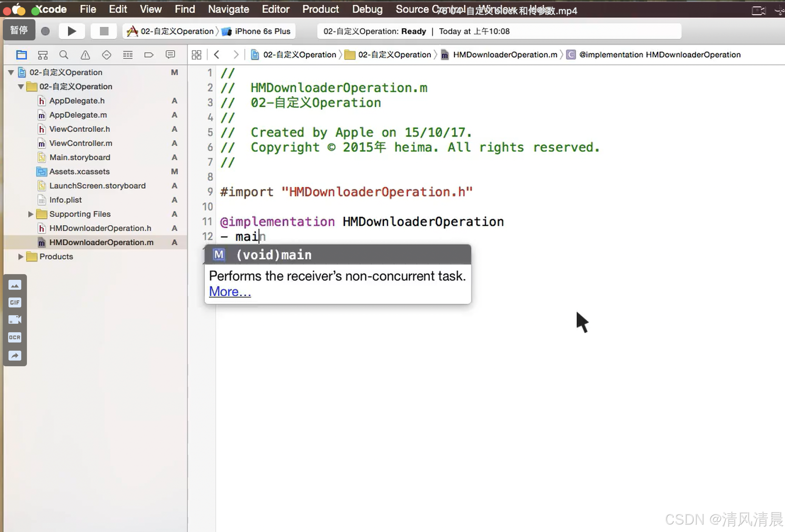Open the Navigate menu
This screenshot has width=785, height=532.
[x=228, y=9]
